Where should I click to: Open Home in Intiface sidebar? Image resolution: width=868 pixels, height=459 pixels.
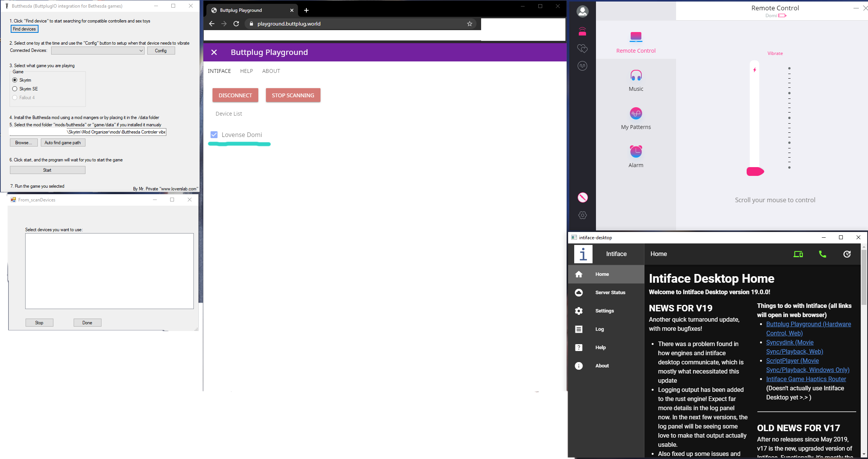[606, 274]
